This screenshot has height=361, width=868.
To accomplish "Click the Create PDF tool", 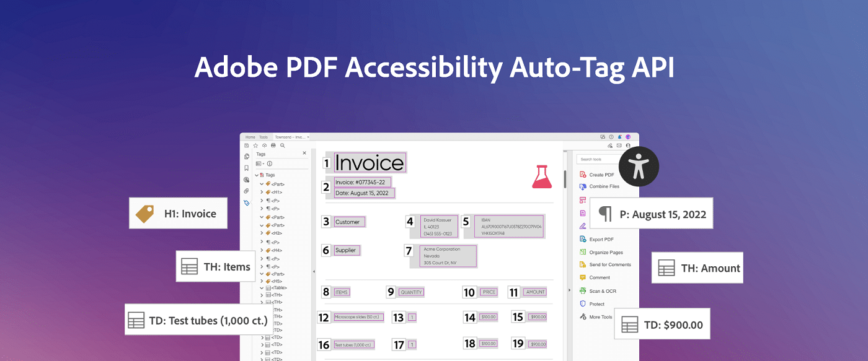I will (601, 175).
